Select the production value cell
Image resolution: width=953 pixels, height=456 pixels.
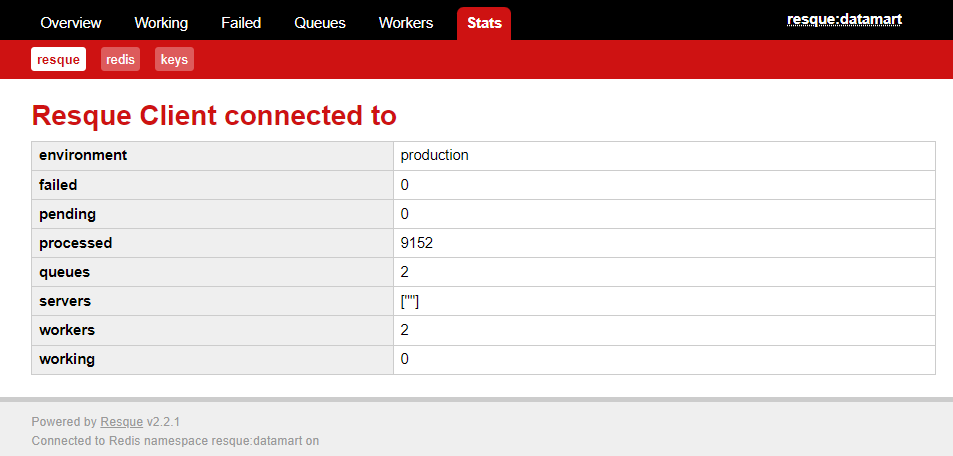(x=434, y=156)
